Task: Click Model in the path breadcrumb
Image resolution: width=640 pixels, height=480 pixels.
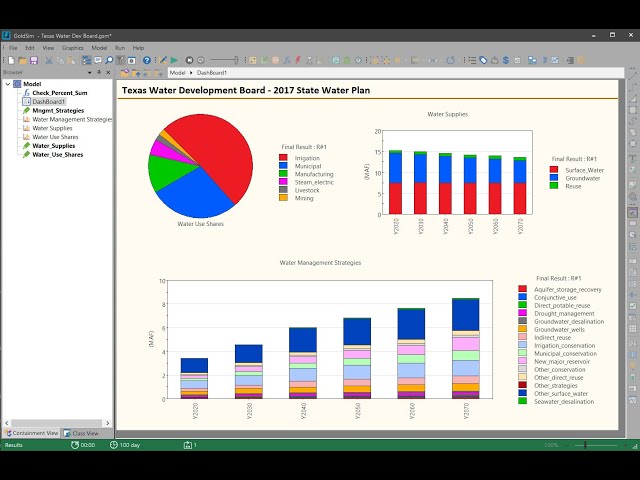Action: [x=177, y=73]
